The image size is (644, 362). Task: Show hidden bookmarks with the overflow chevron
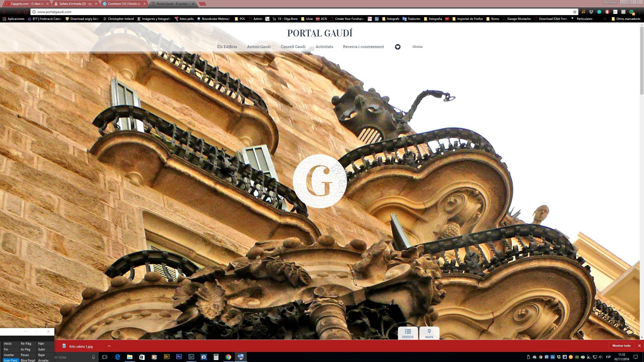605,19
